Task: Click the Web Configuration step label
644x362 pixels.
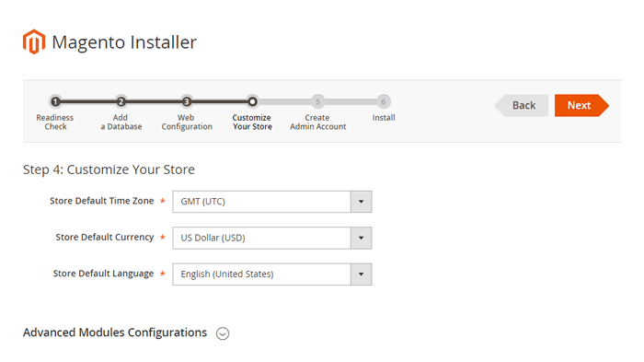Action: pyautogui.click(x=187, y=123)
